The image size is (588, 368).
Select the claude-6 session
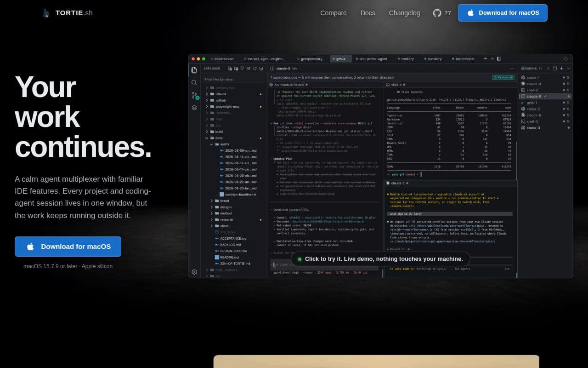tap(546, 115)
